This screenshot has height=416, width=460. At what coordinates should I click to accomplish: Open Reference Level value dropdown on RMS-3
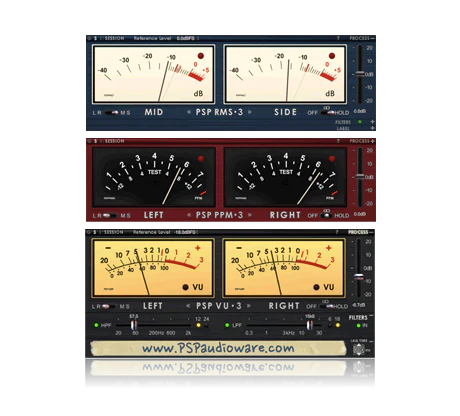pyautogui.click(x=188, y=39)
